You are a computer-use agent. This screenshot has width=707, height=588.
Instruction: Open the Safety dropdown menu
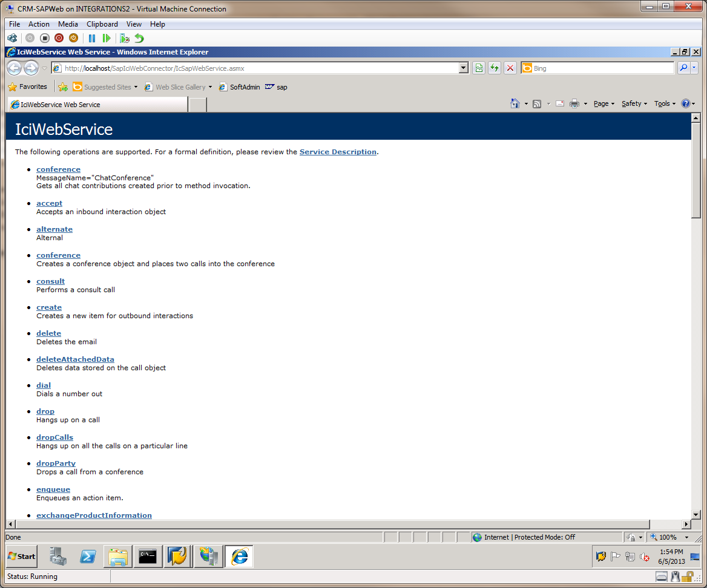(x=634, y=103)
